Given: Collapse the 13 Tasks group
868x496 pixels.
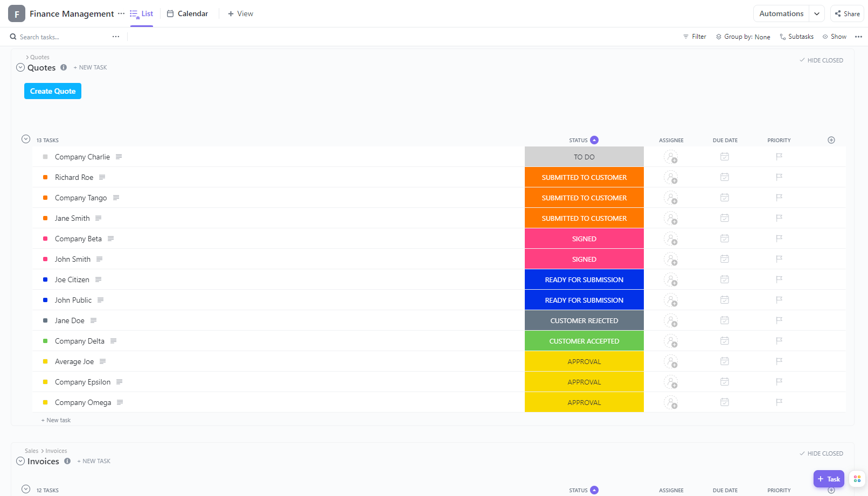Looking at the screenshot, I should click(26, 139).
